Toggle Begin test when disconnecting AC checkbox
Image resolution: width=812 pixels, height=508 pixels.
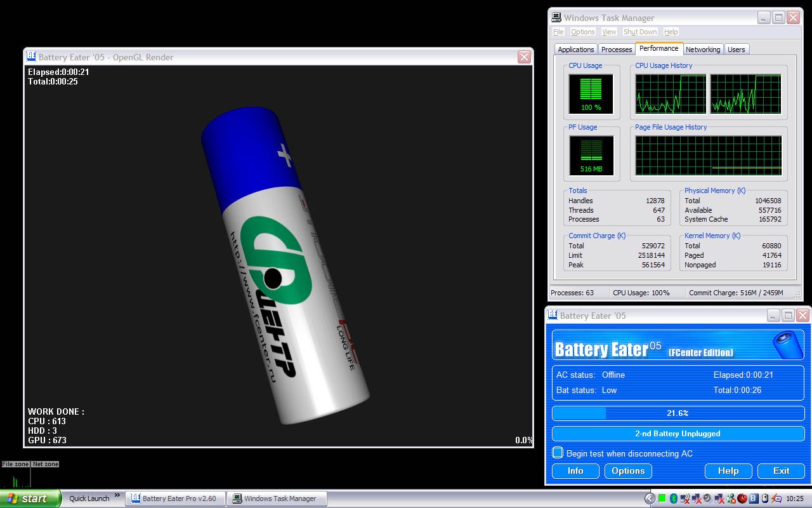pos(558,453)
